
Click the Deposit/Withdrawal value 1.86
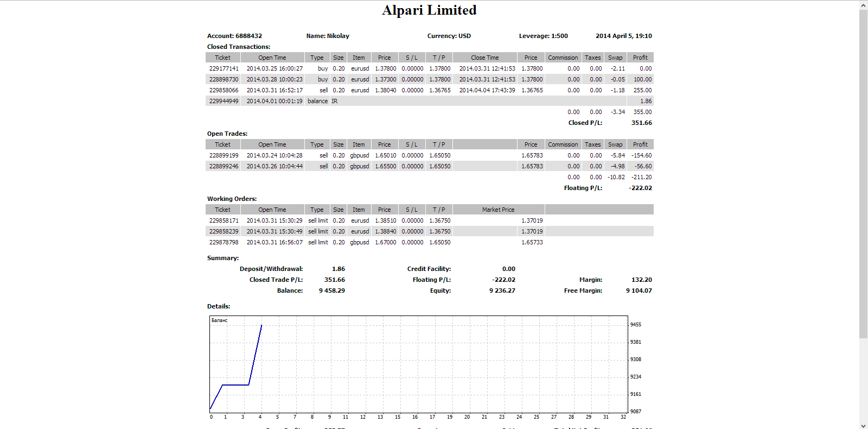point(339,269)
